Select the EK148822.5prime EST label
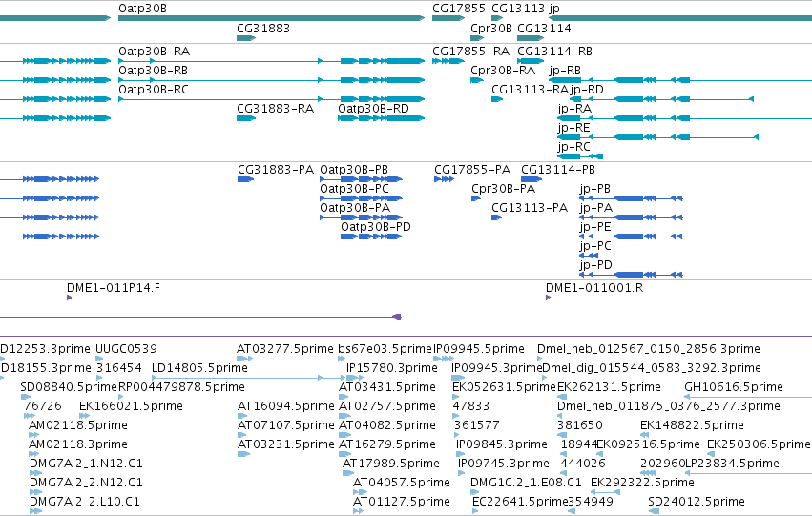The image size is (812, 516). [x=693, y=426]
